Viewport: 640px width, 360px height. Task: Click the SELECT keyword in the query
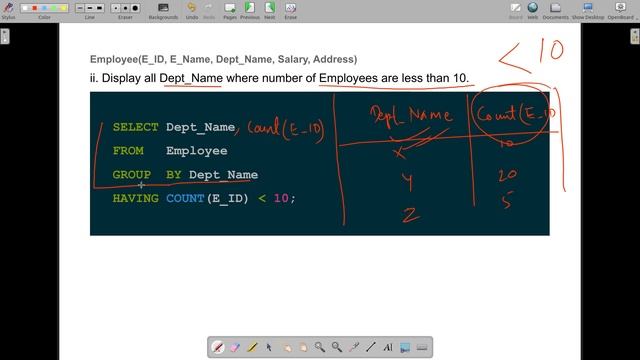(x=136, y=127)
